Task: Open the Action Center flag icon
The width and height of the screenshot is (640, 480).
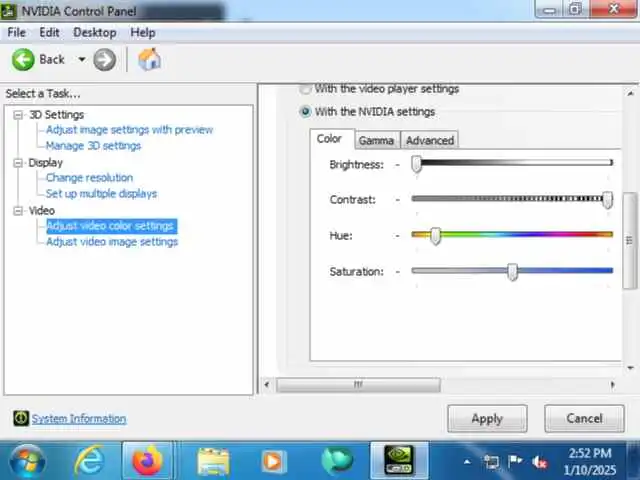Action: pyautogui.click(x=516, y=462)
